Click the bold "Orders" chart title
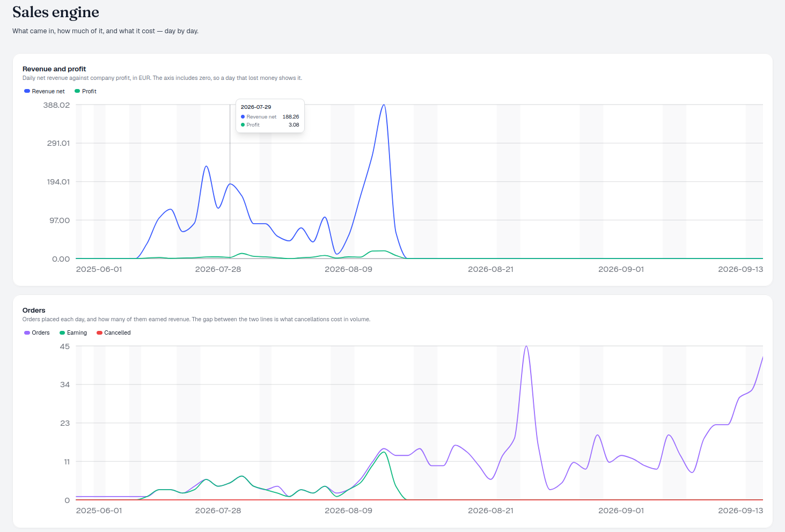 click(x=34, y=310)
